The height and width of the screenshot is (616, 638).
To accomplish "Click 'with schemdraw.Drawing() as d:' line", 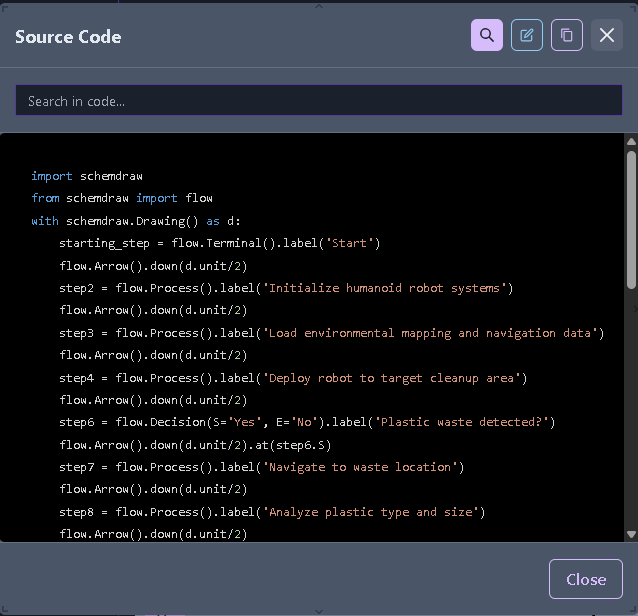I will [x=136, y=221].
